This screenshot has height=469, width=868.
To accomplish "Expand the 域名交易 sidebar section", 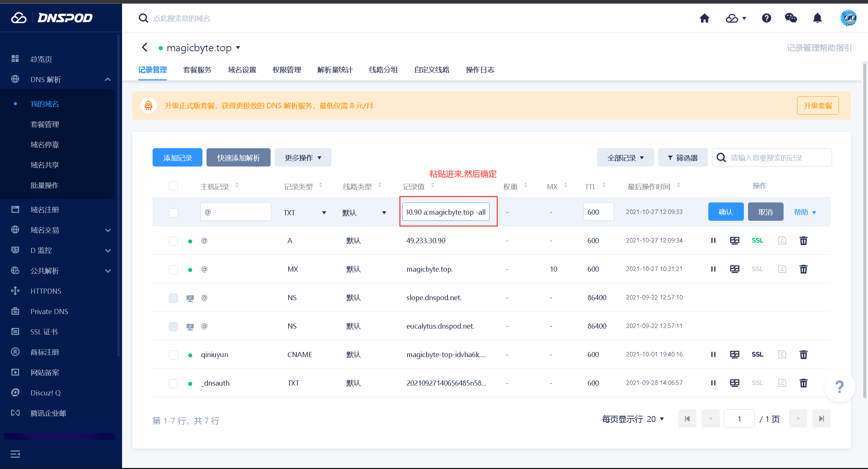I will click(x=107, y=230).
